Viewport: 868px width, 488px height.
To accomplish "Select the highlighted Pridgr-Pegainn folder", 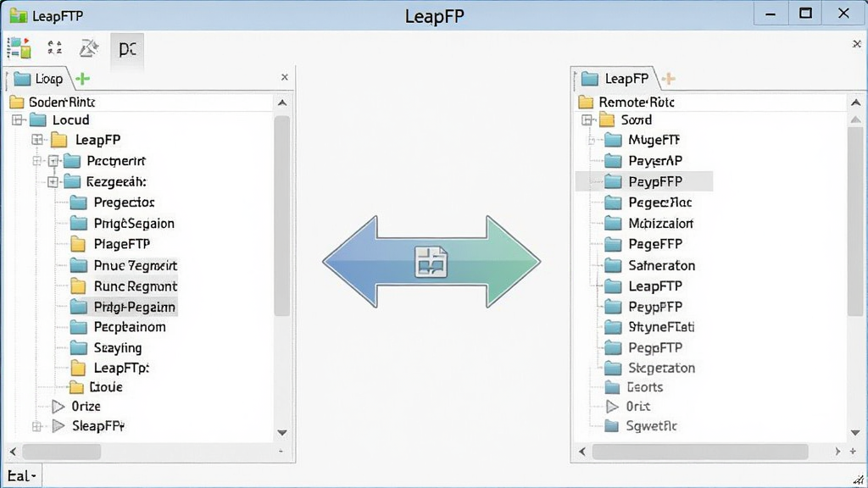I will pos(122,307).
